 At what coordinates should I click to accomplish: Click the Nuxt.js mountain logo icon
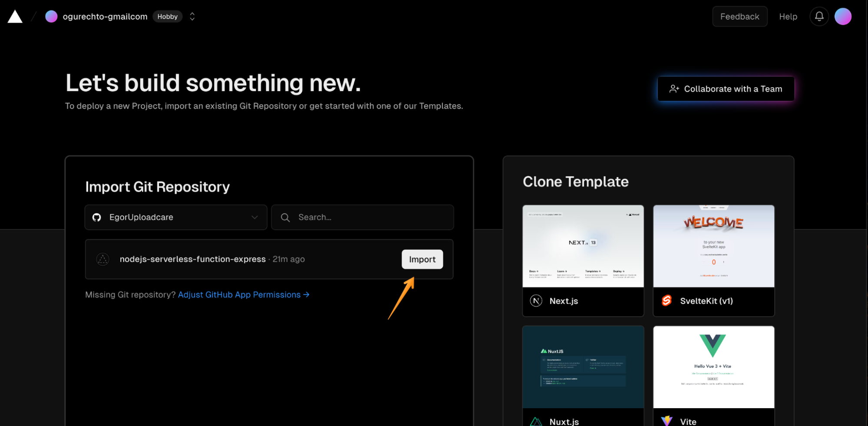536,421
